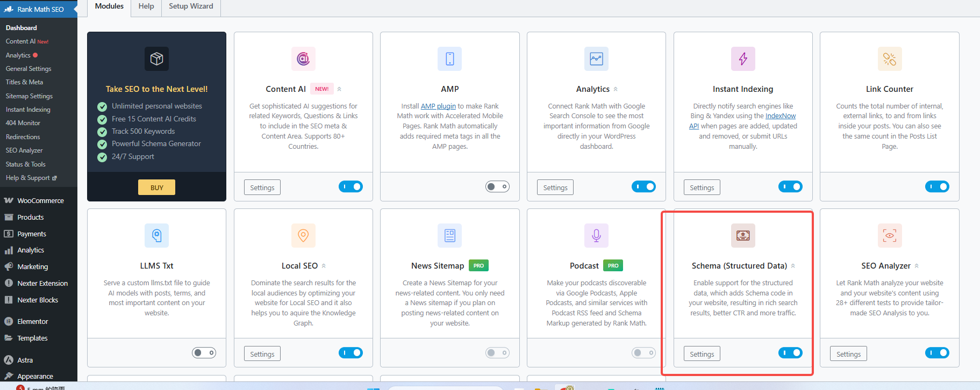Viewport: 980px width, 390px height.
Task: Click the Payments icon in the sidebar
Action: coord(9,234)
